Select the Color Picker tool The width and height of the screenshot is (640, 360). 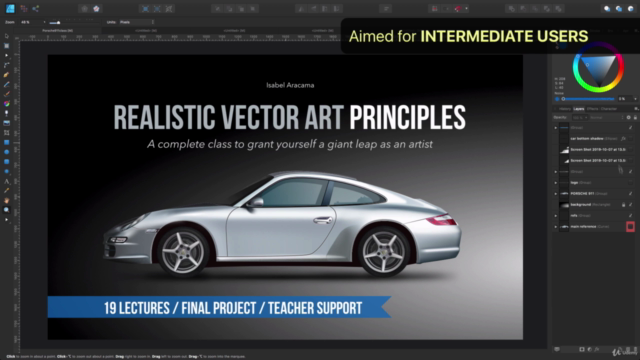pyautogui.click(x=7, y=191)
